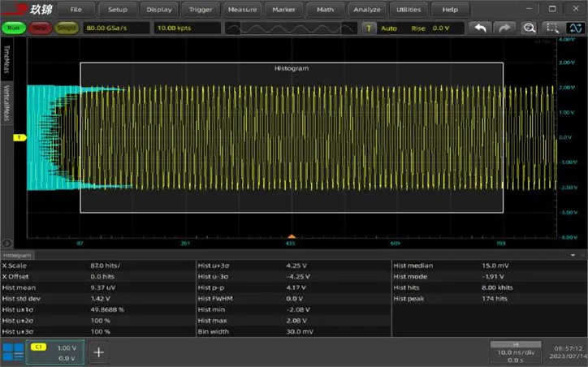Viewport: 588px width, 367px height.
Task: Click the orange trigger position marker on time axis
Action: [291, 236]
